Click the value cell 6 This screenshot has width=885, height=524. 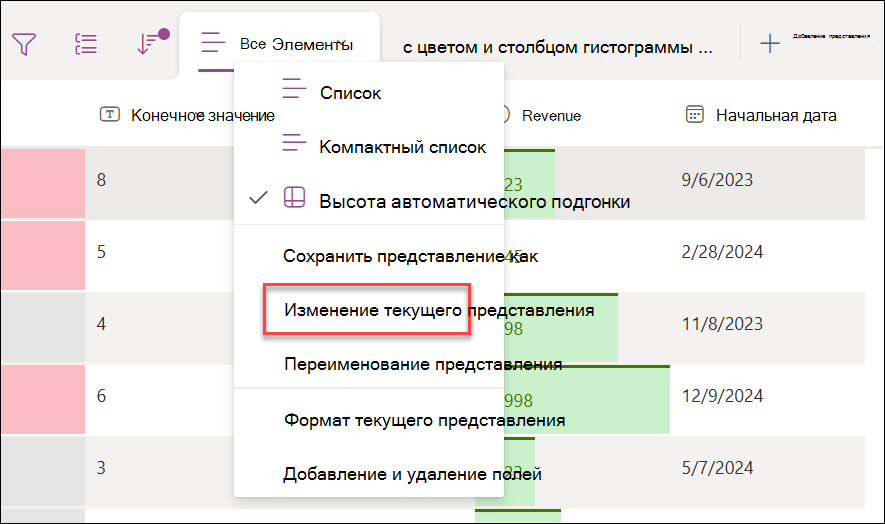pos(101,396)
